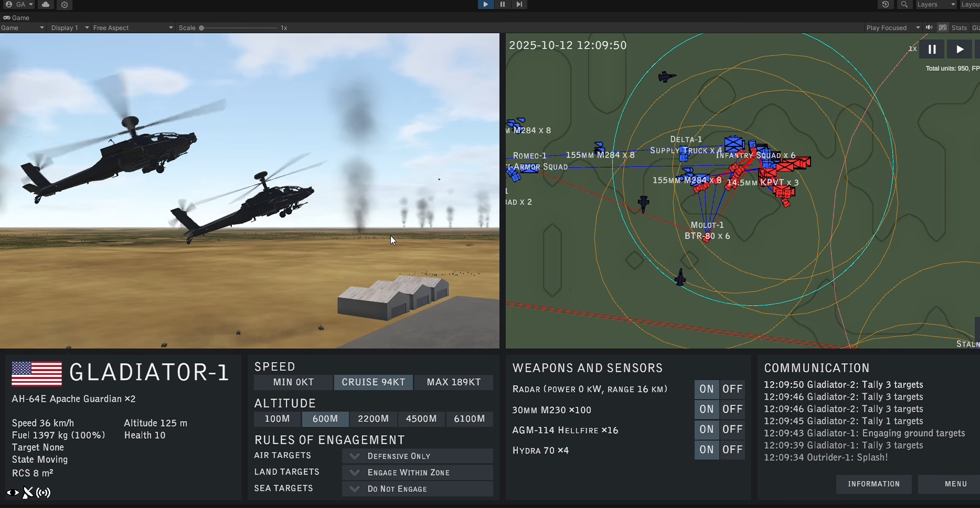The height and width of the screenshot is (508, 980).
Task: Click the radar dish icon under RCS
Action: click(28, 492)
